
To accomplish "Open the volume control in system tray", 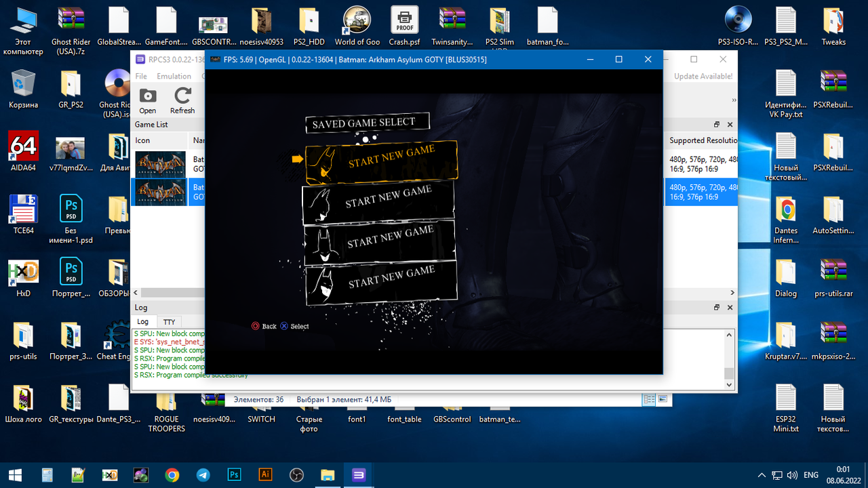I will pos(793,475).
